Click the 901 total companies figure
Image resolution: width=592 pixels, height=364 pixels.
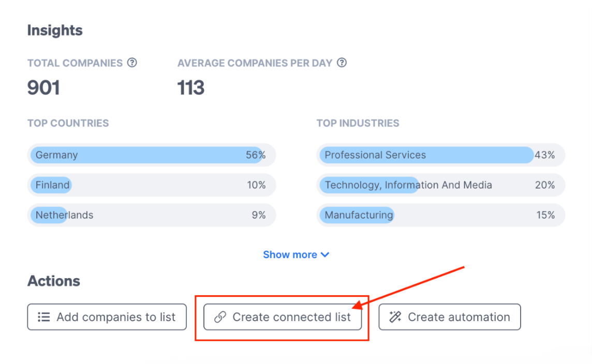coord(43,87)
